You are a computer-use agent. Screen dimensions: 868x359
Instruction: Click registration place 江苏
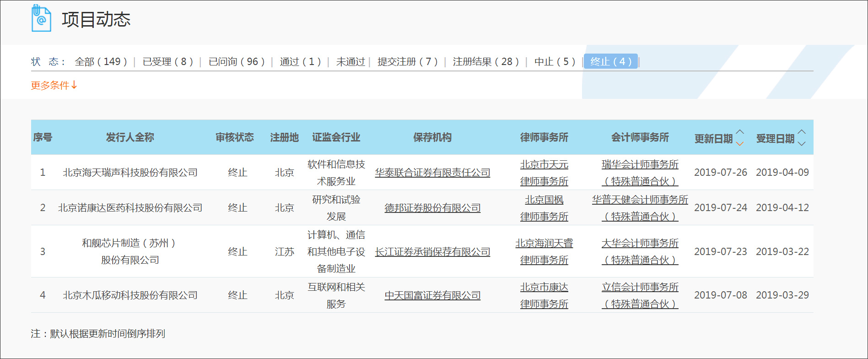284,252
